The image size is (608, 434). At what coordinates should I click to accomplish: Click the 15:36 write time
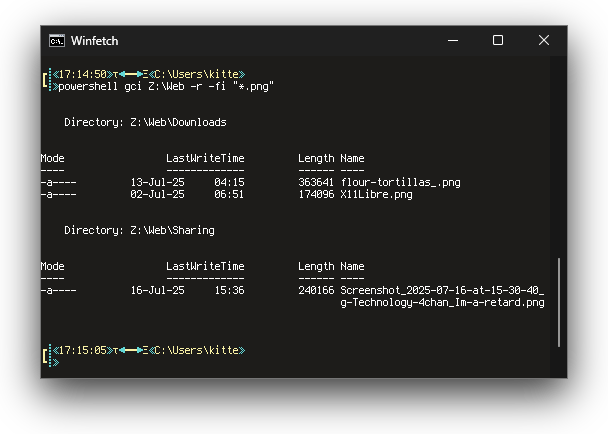click(229, 290)
